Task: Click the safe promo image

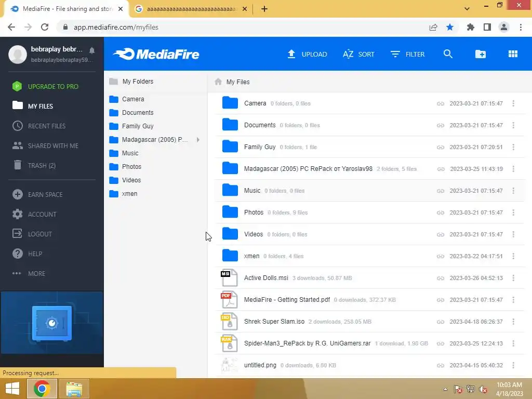Action: [x=52, y=323]
